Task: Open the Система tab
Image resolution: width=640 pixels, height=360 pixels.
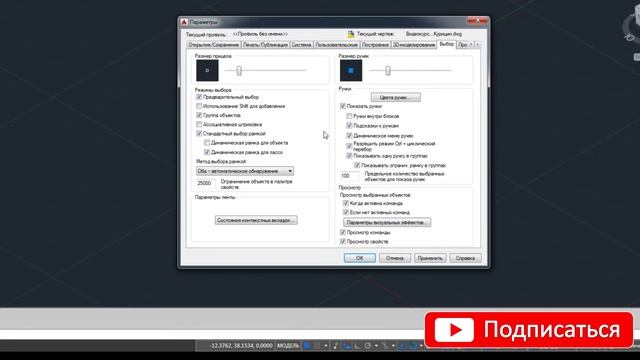Action: (301, 45)
